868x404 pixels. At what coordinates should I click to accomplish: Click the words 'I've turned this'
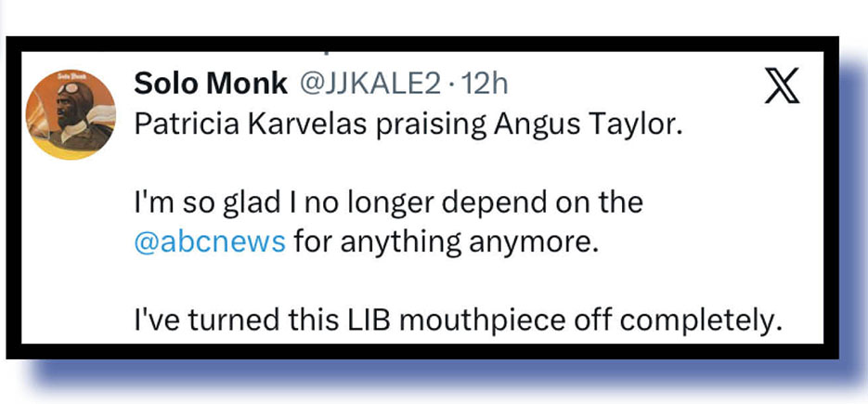(214, 319)
